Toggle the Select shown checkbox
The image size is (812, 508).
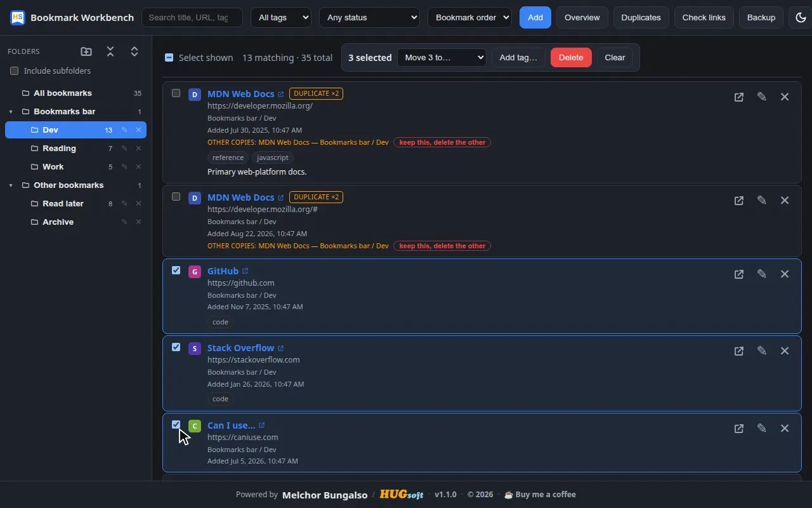point(169,58)
